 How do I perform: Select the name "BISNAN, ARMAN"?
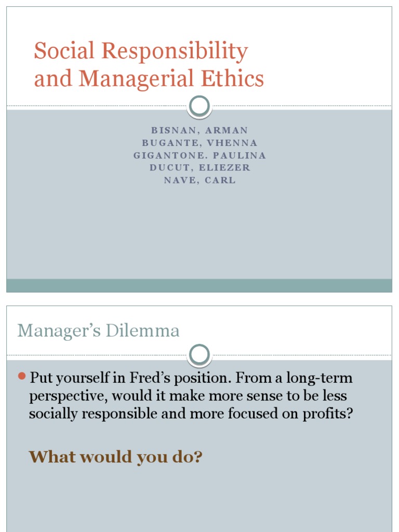click(x=199, y=130)
